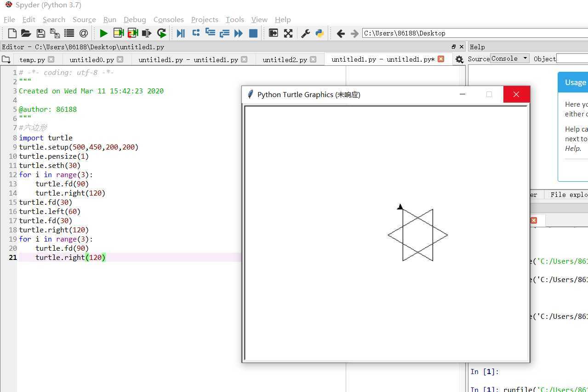Open the file list icon
The height and width of the screenshot is (392, 588).
coord(69,33)
